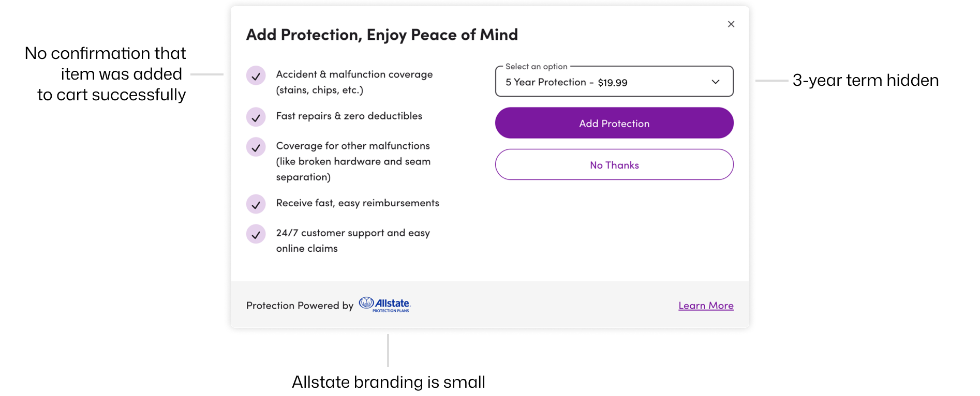
Task: Click the Protection Powered by text
Action: point(300,306)
